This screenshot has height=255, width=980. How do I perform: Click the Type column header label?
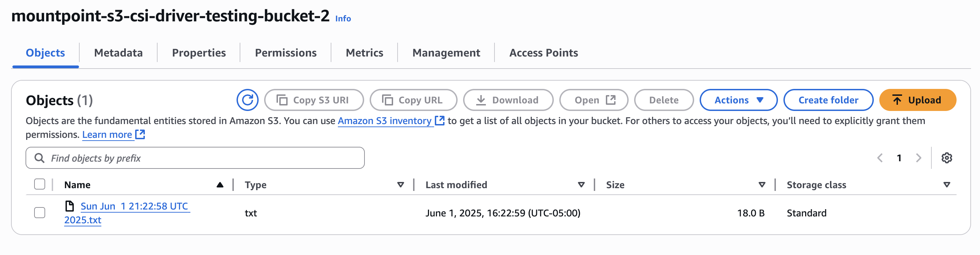[x=256, y=185]
